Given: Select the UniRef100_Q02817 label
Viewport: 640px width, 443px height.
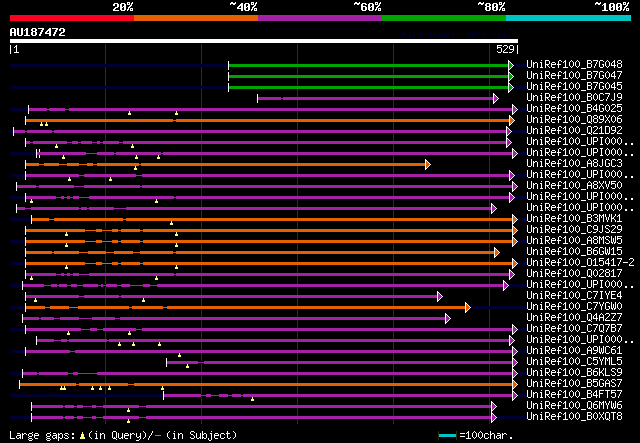Looking at the screenshot, I should pos(574,274).
